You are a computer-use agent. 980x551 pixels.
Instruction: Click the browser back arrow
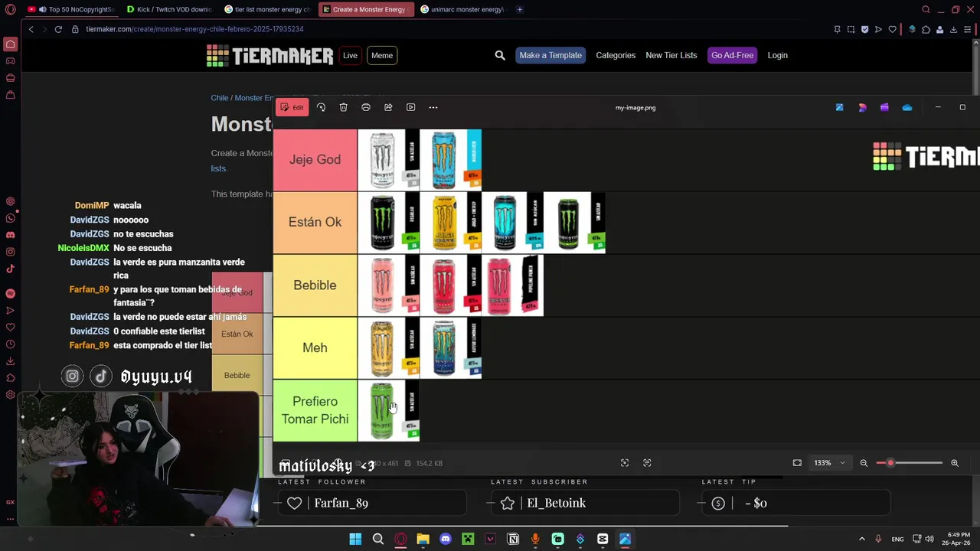tap(31, 29)
